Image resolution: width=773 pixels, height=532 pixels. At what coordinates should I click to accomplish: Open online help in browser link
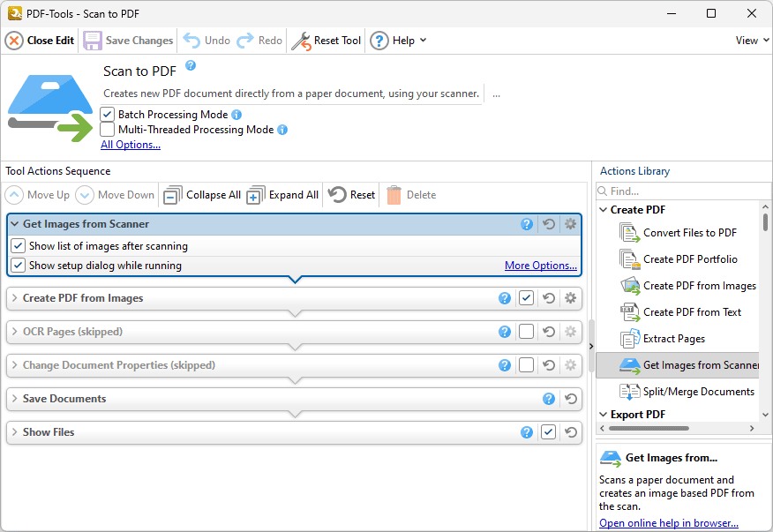[x=669, y=522]
